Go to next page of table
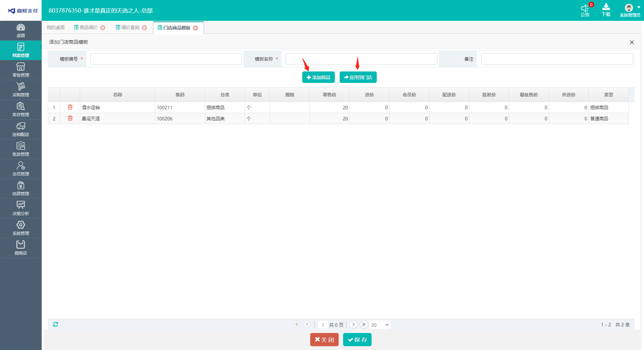The width and height of the screenshot is (644, 350). 353,324
